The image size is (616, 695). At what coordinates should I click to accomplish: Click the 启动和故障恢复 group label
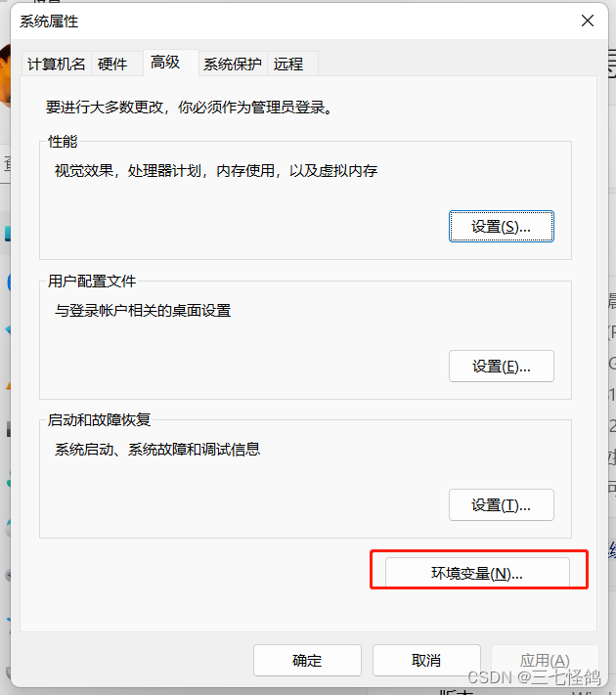pyautogui.click(x=100, y=419)
